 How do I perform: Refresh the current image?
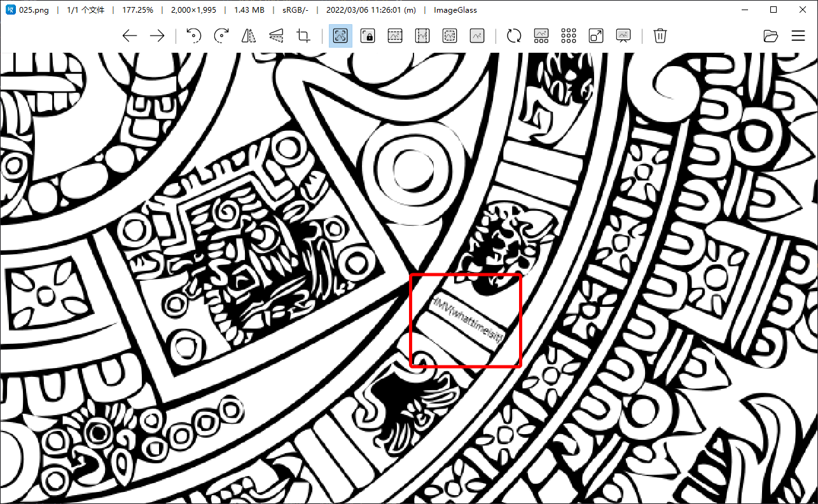tap(514, 36)
